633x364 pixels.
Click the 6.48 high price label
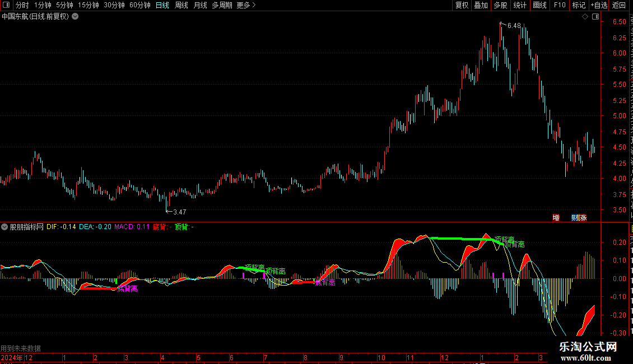point(514,26)
